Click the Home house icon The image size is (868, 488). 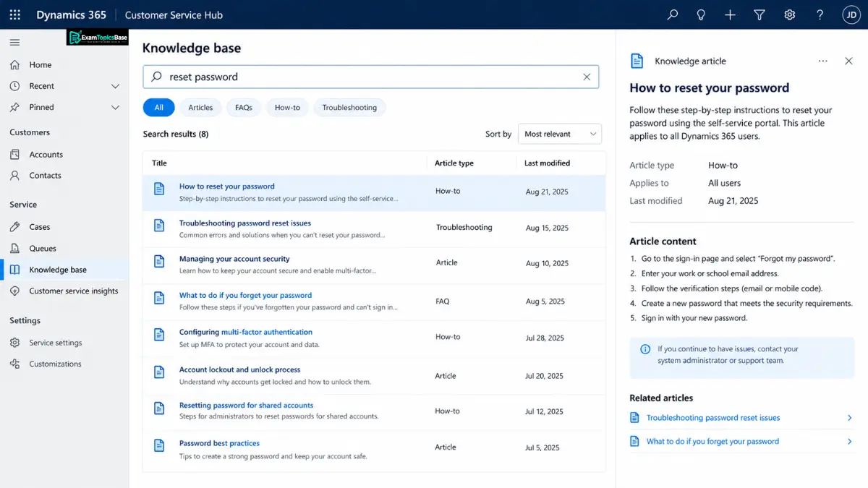point(14,64)
